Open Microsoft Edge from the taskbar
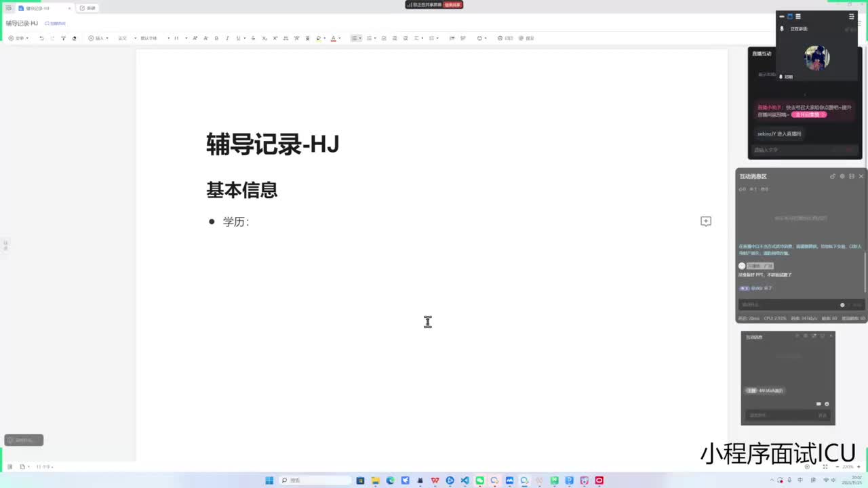868x488 pixels. pos(390,481)
